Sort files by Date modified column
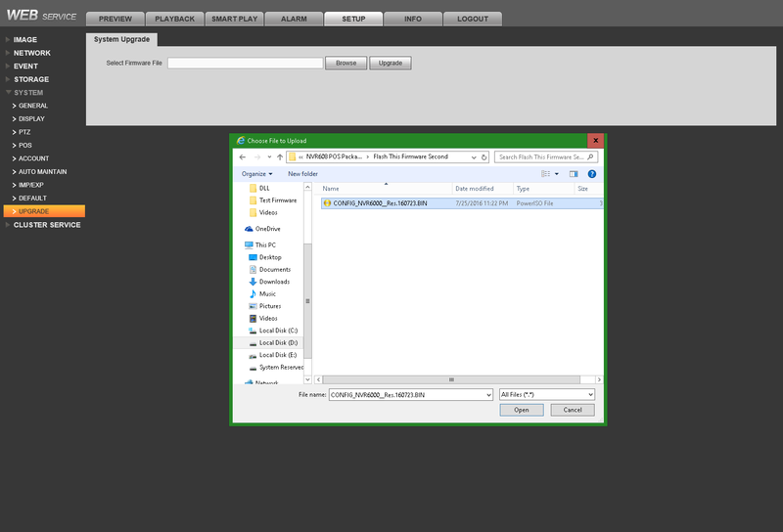Screen dimensions: 783x532 pos(475,188)
